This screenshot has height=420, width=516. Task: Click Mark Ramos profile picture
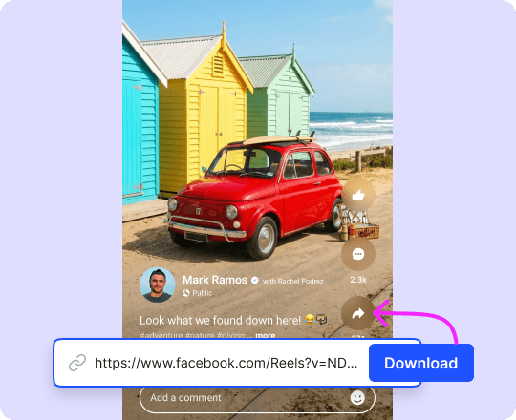(158, 284)
